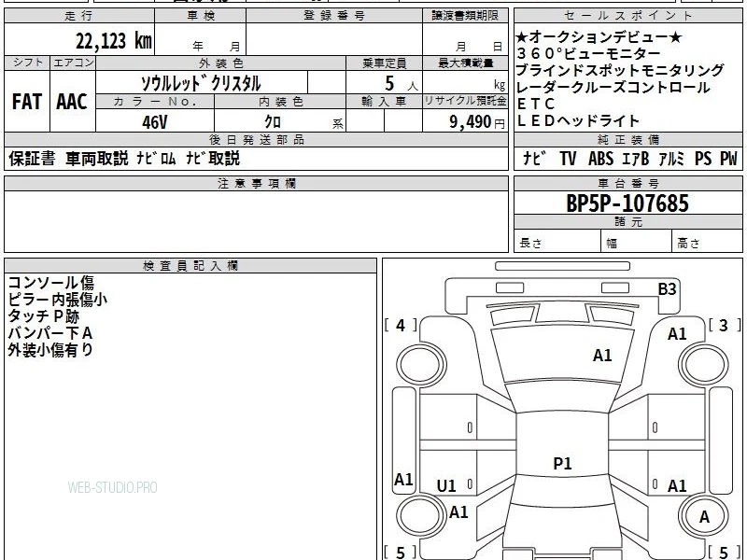Select interior color value "クロ"
Viewport: 747px width, 560px height.
[x=273, y=122]
